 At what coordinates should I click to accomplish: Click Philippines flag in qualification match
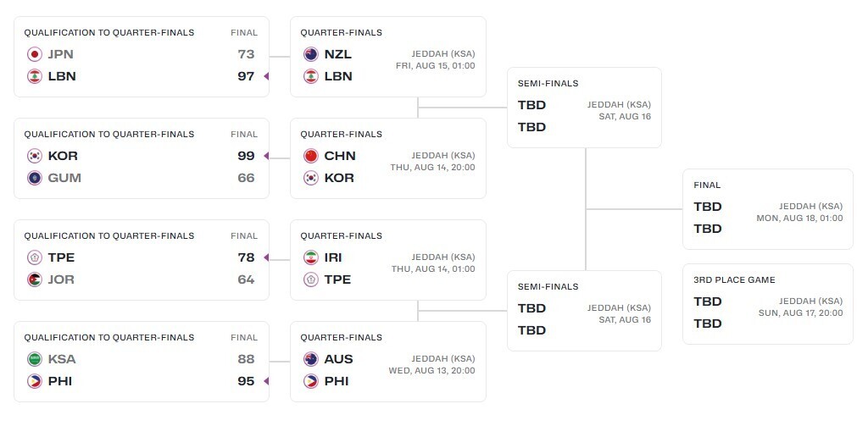click(x=35, y=381)
